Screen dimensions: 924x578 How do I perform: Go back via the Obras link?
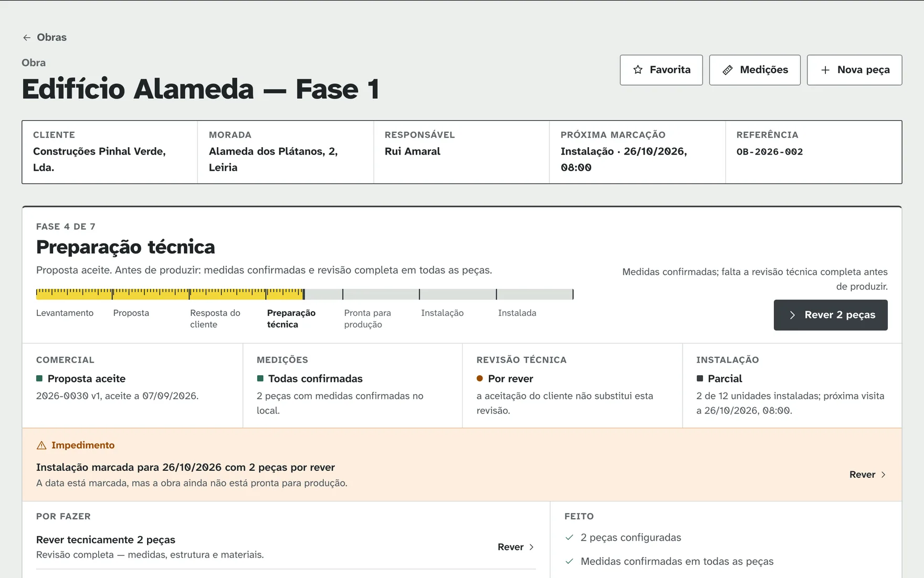[45, 37]
